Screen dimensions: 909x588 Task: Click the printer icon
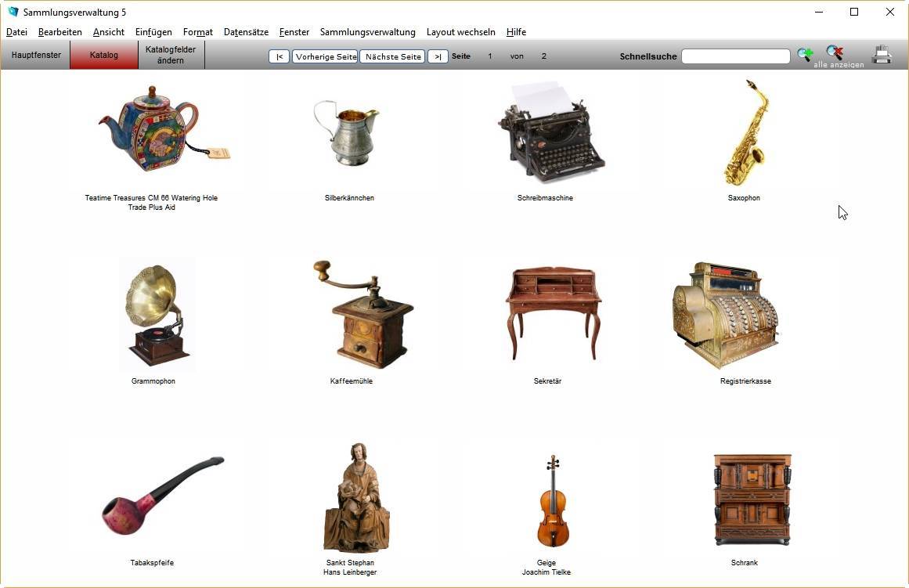click(x=882, y=55)
